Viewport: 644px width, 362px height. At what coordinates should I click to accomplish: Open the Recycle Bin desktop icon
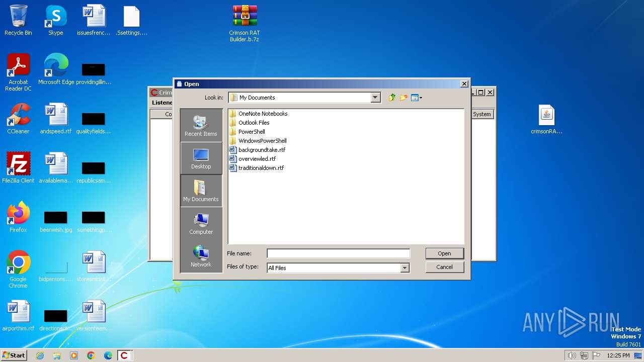pos(18,20)
